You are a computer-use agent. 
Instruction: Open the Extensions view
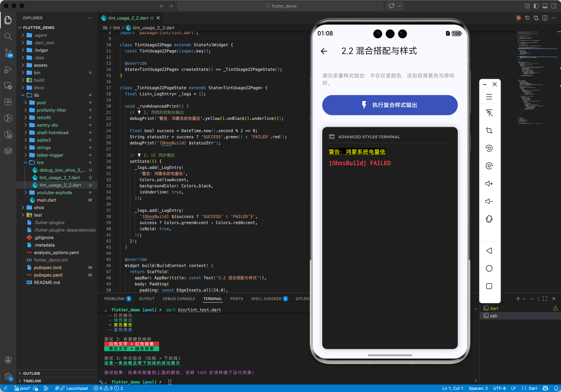pos(8,102)
